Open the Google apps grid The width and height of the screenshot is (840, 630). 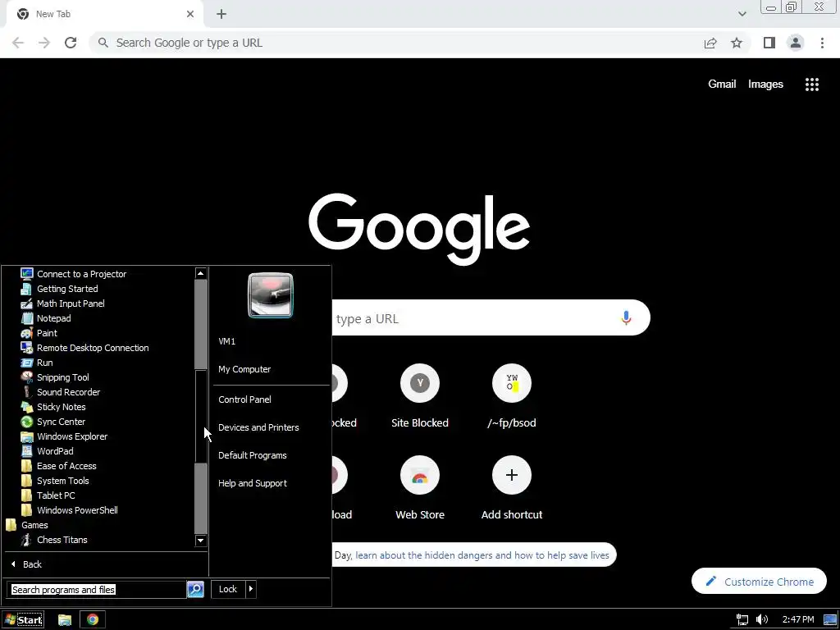coord(812,84)
